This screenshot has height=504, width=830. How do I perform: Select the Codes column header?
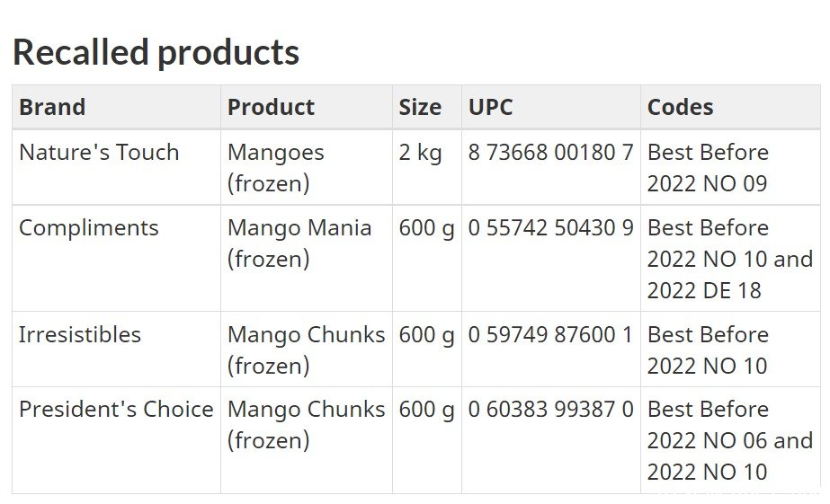730,107
